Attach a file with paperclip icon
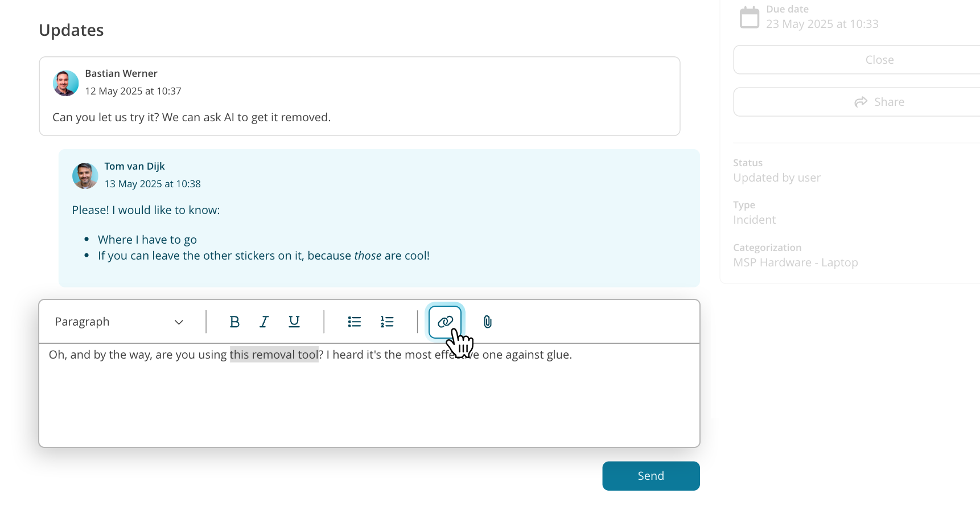The image size is (980, 510). 488,322
